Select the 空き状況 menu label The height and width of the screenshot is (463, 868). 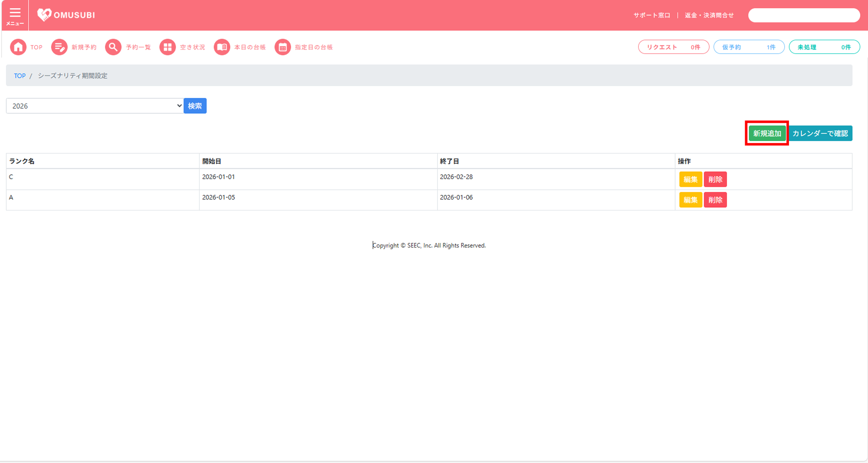(192, 47)
